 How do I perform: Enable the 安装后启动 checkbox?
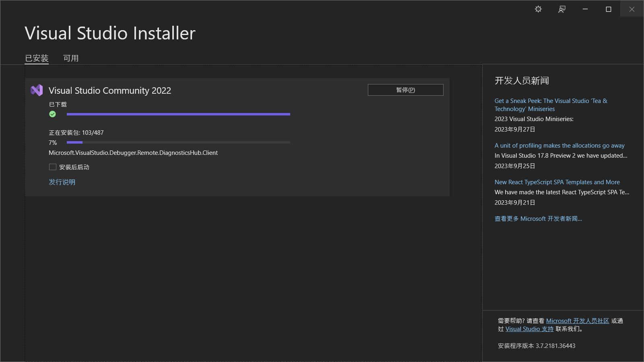53,167
